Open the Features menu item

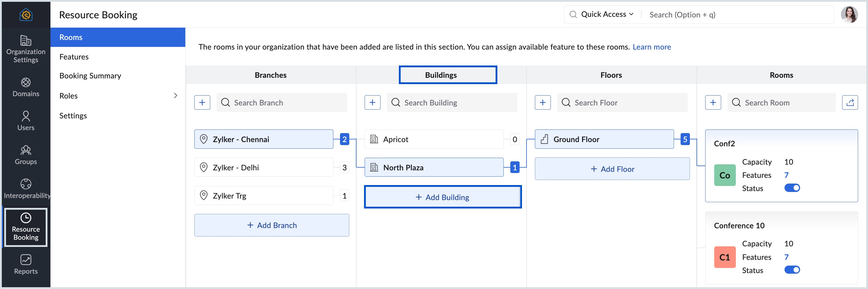74,57
